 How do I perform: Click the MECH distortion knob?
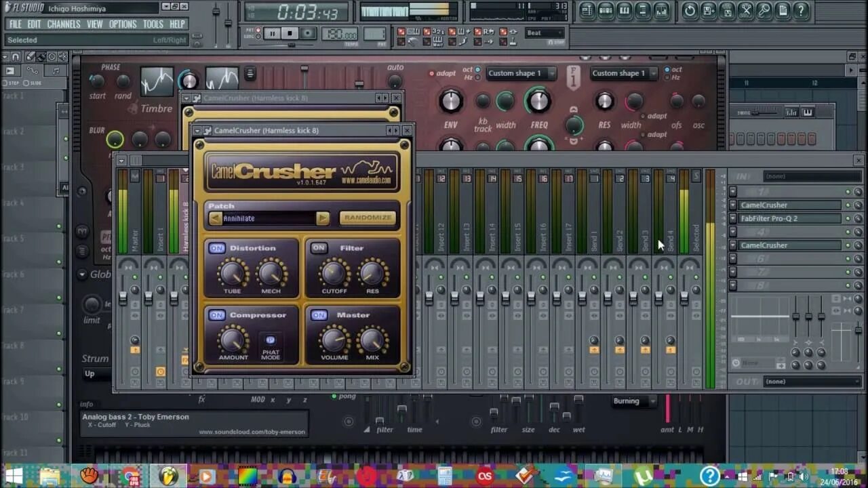click(x=271, y=273)
